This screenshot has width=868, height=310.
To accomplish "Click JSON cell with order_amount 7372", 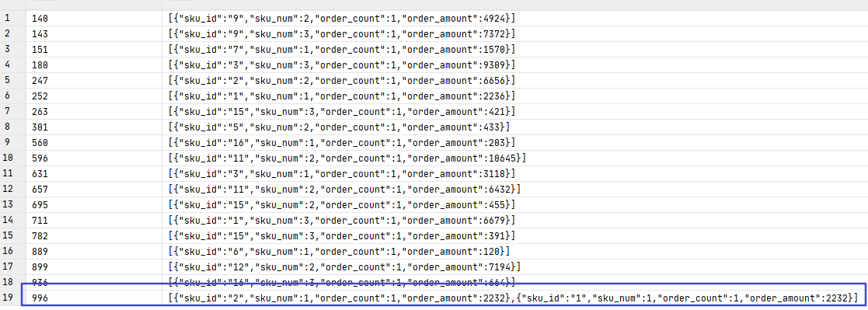I will point(514,33).
